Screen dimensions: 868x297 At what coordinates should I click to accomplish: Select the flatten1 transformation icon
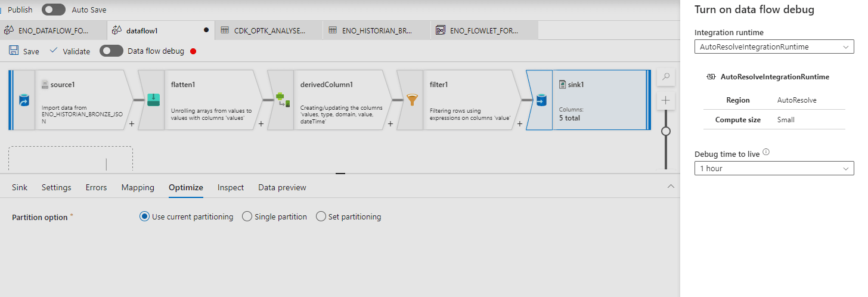pos(153,100)
